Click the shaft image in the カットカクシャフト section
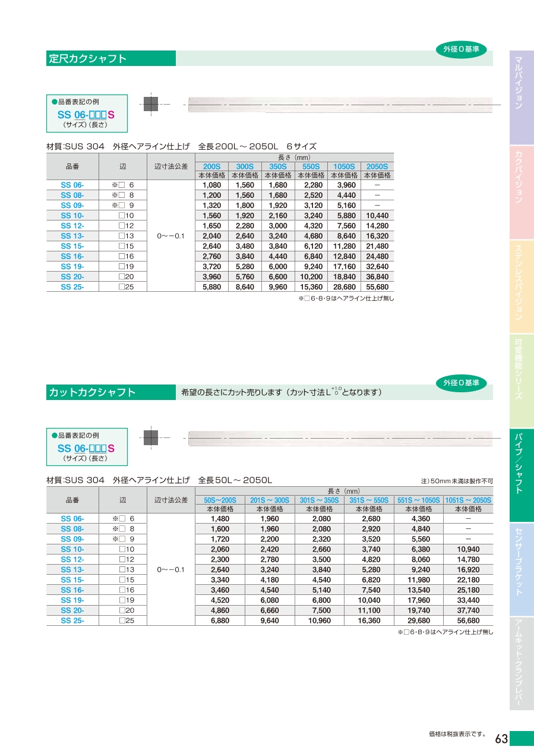This screenshot has height=756, width=534. 340,439
